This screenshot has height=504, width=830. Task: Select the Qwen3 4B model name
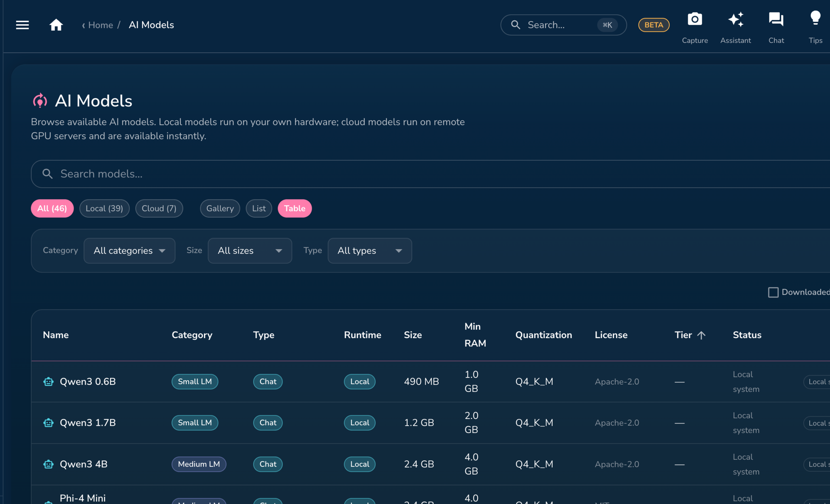pyautogui.click(x=83, y=464)
